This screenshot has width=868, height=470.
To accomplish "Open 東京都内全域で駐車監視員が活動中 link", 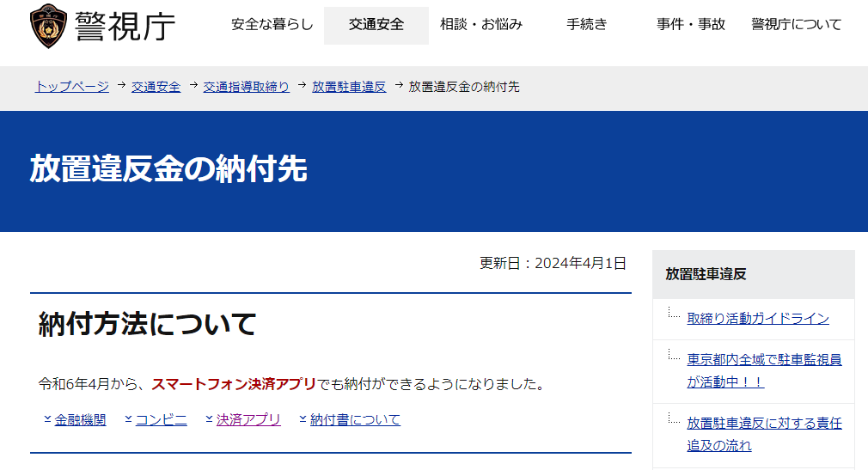I will point(763,370).
